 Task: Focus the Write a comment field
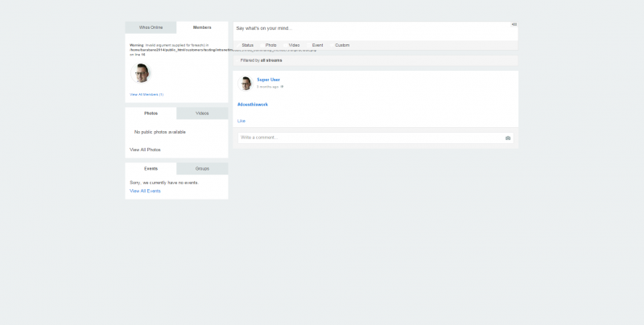[x=369, y=138]
